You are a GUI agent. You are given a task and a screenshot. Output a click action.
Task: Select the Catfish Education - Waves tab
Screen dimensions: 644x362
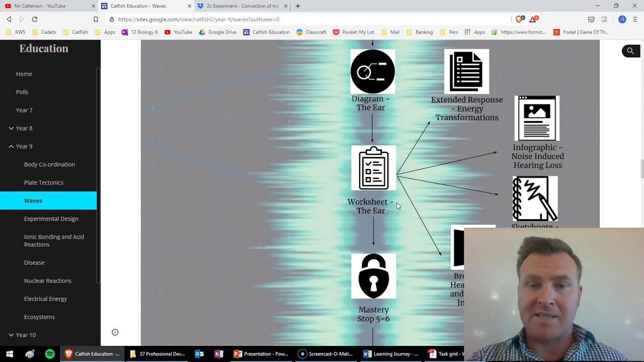145,6
